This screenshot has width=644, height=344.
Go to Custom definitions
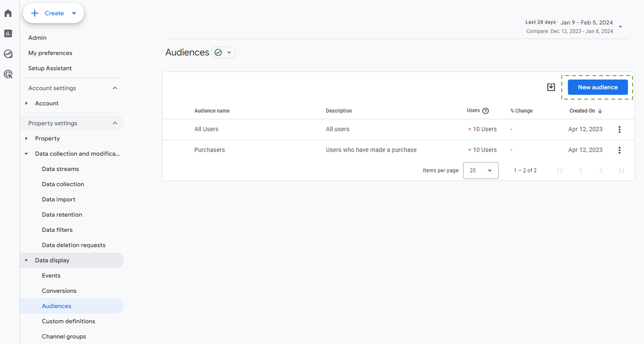pos(68,321)
